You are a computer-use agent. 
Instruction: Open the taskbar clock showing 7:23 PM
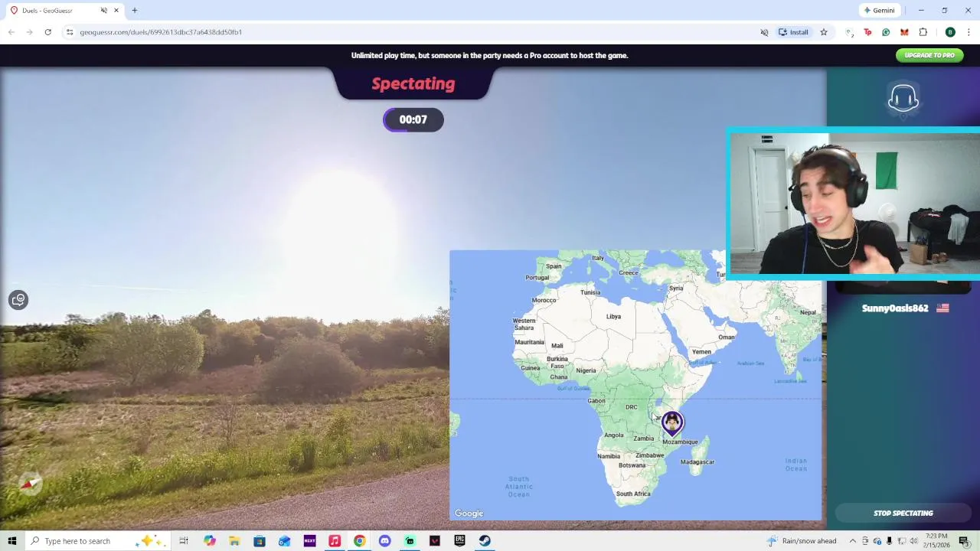click(936, 541)
